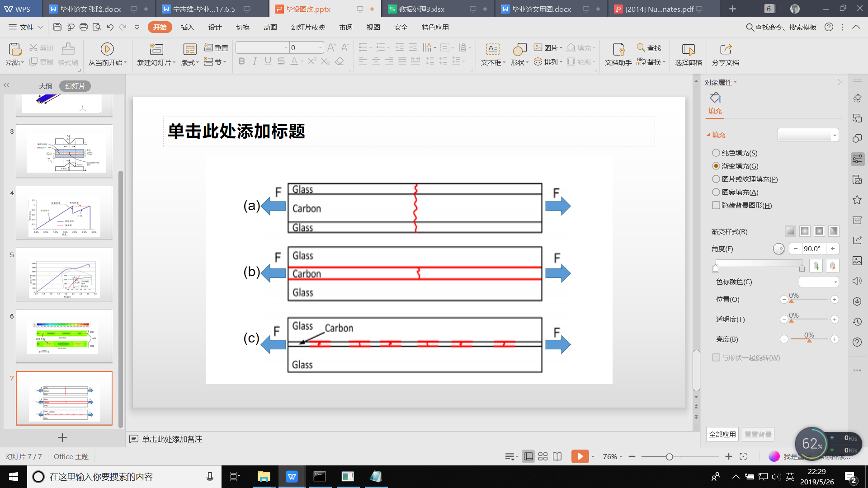Switch to the Outline (大纲) panel tab

pos(45,86)
